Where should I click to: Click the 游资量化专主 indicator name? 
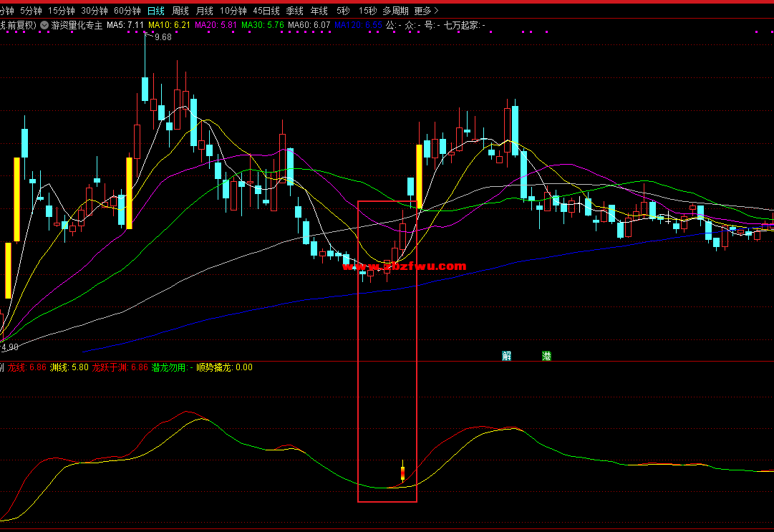click(77, 25)
